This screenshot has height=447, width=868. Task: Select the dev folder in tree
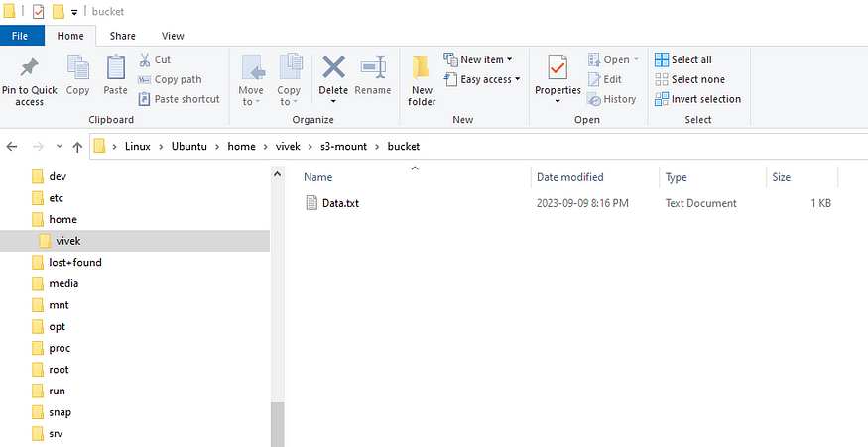[58, 176]
